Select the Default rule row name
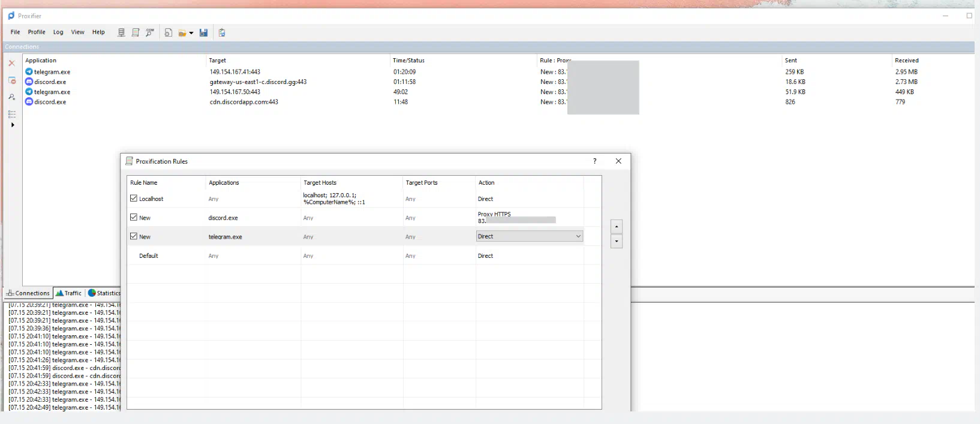 (x=149, y=255)
